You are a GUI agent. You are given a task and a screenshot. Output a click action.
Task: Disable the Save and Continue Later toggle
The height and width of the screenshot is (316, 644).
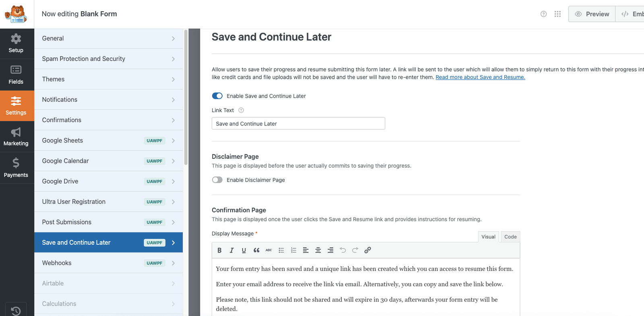point(217,96)
